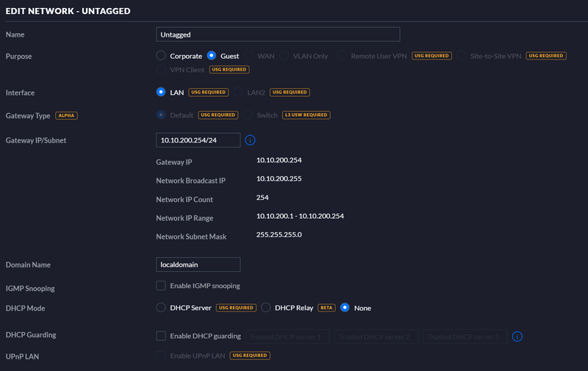Select the VLAN Only purpose option
The width and height of the screenshot is (588, 371).
click(x=285, y=55)
